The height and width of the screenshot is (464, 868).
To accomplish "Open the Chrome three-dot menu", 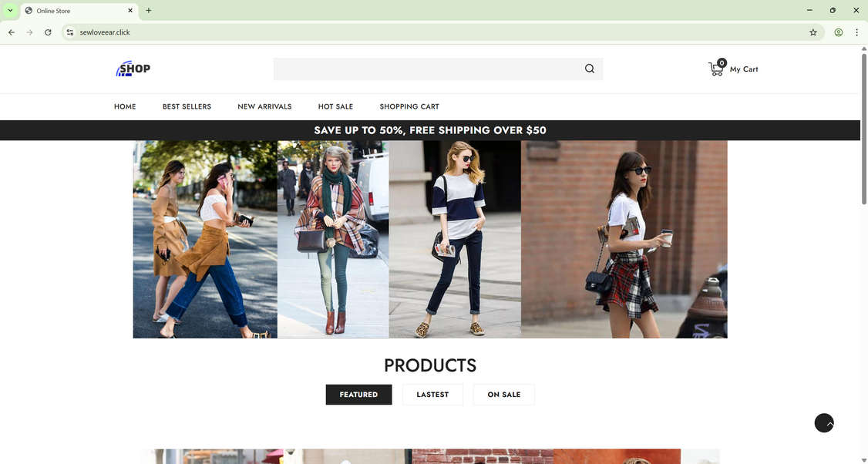I will pyautogui.click(x=856, y=32).
